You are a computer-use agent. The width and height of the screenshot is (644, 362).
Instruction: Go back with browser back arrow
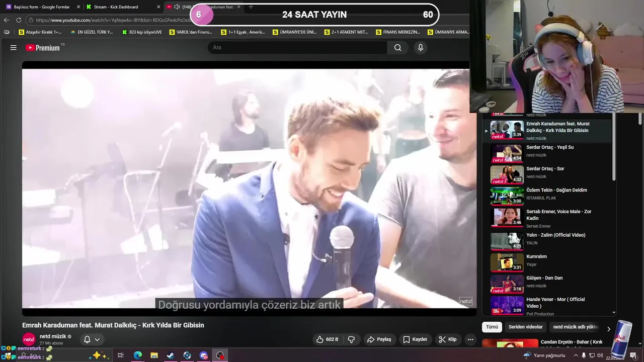pos(7,20)
